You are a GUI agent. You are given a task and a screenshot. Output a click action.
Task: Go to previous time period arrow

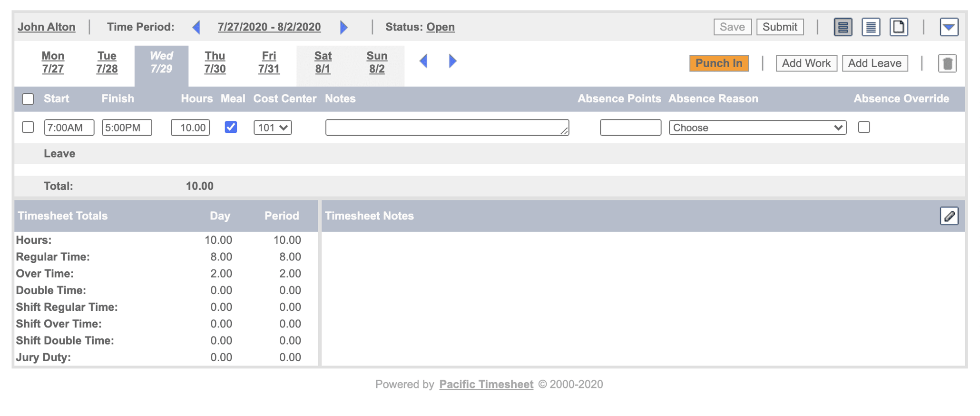tap(196, 27)
